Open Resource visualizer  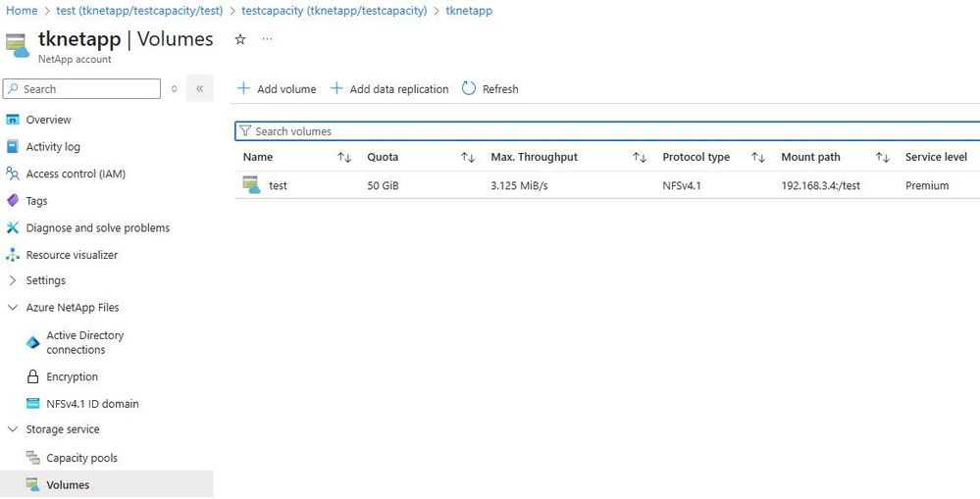coord(72,255)
